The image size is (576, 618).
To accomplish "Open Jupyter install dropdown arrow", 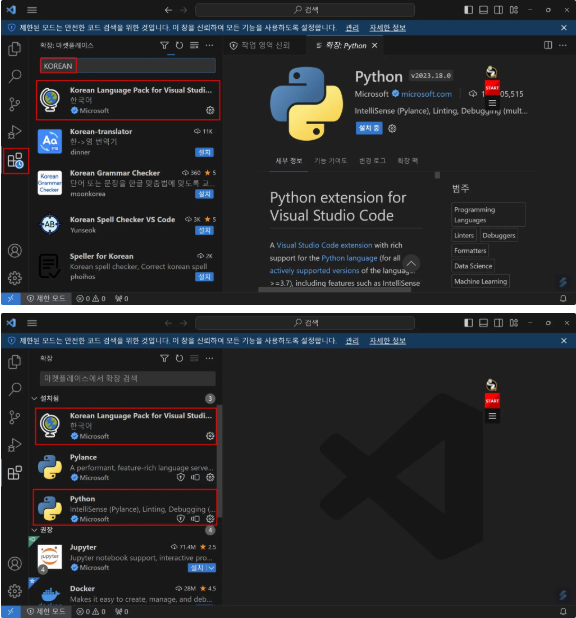I will pos(212,568).
